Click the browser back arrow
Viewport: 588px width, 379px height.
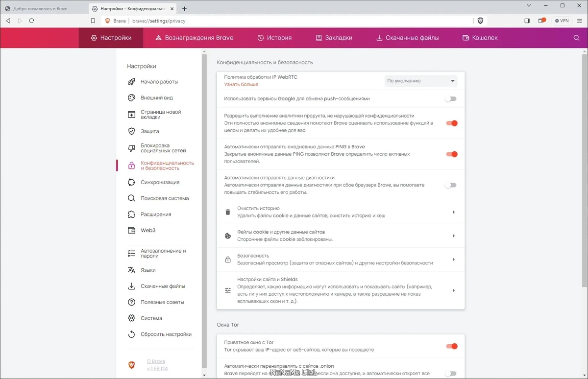pyautogui.click(x=8, y=21)
